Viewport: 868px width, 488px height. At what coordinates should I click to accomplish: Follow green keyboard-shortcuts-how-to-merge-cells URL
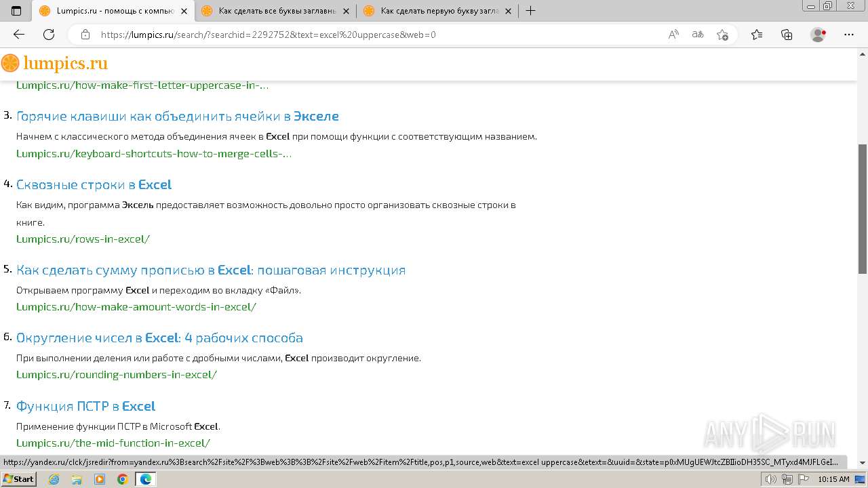[154, 153]
